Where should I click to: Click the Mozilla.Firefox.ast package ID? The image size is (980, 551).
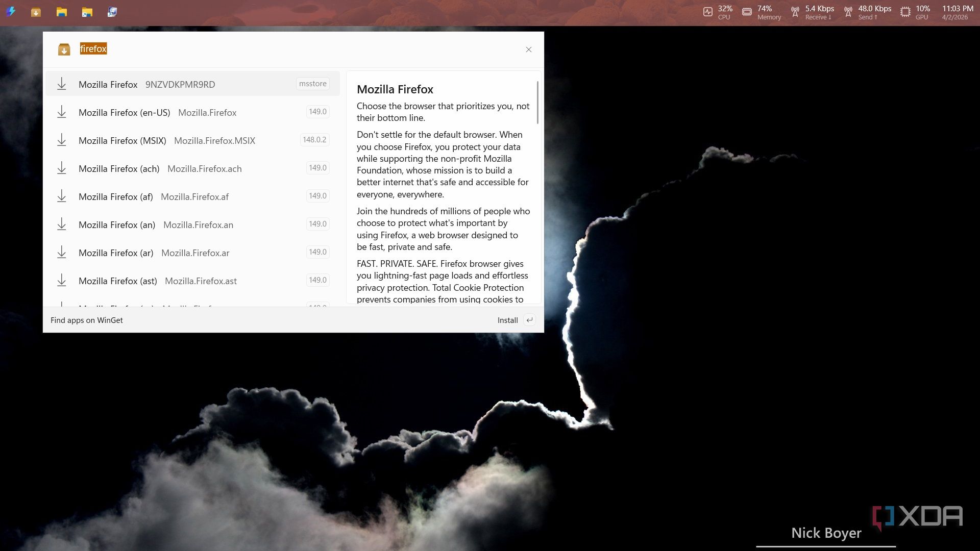(201, 281)
